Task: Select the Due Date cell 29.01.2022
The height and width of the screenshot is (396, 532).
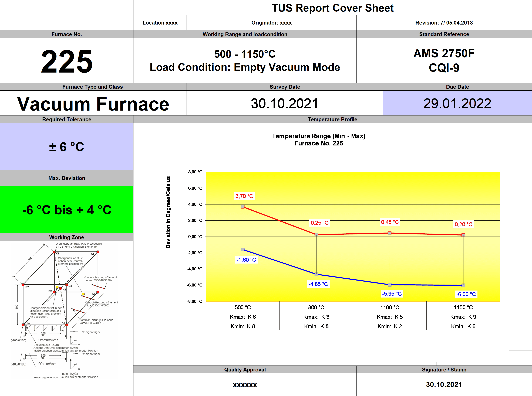Action: pyautogui.click(x=457, y=103)
